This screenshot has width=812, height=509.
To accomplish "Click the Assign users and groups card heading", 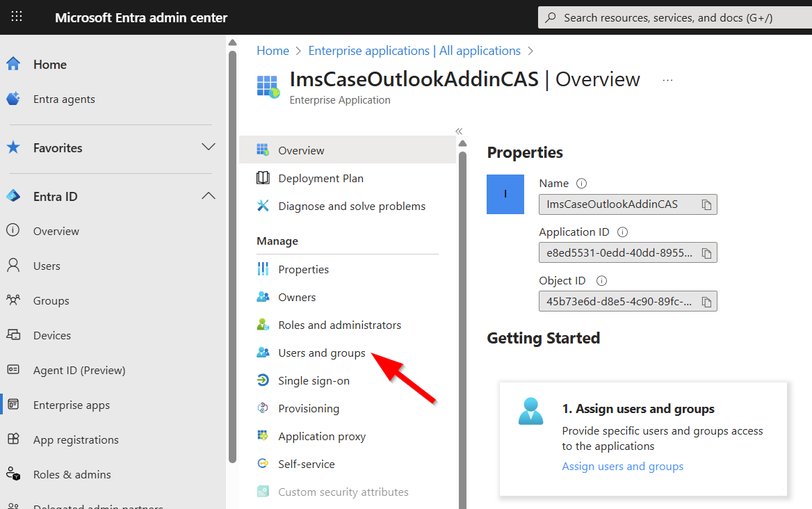I will point(638,409).
